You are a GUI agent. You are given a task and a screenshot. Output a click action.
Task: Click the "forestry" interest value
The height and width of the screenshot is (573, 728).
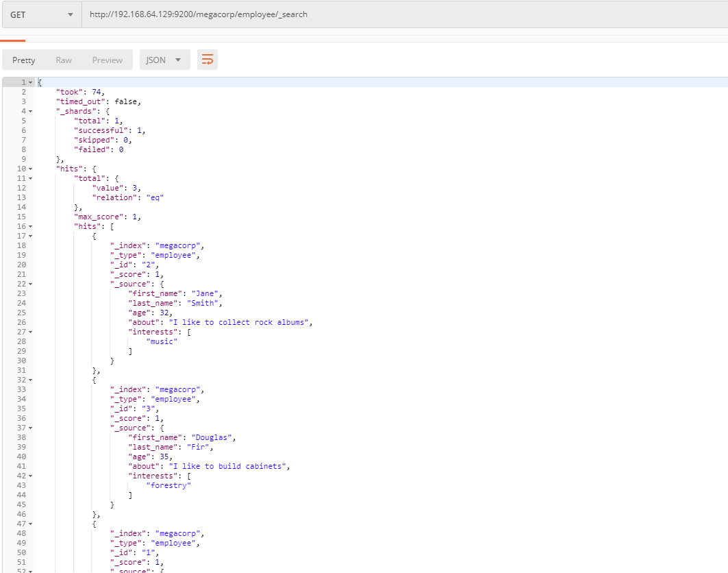[168, 486]
